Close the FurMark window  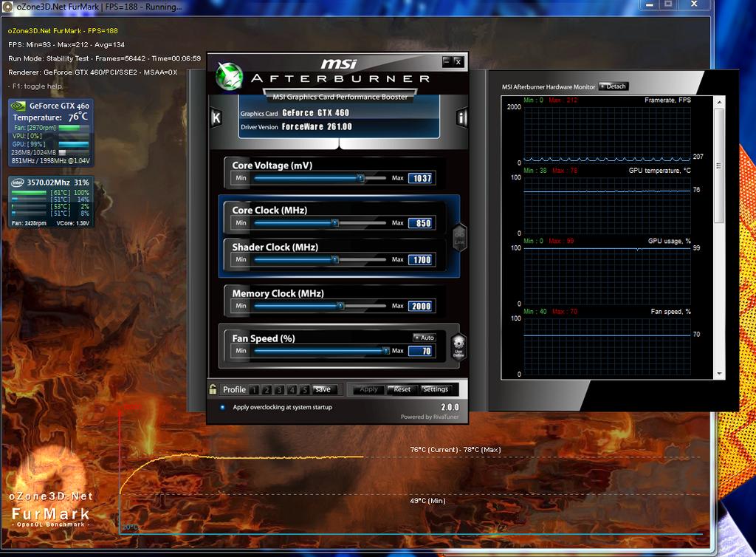[x=694, y=4]
